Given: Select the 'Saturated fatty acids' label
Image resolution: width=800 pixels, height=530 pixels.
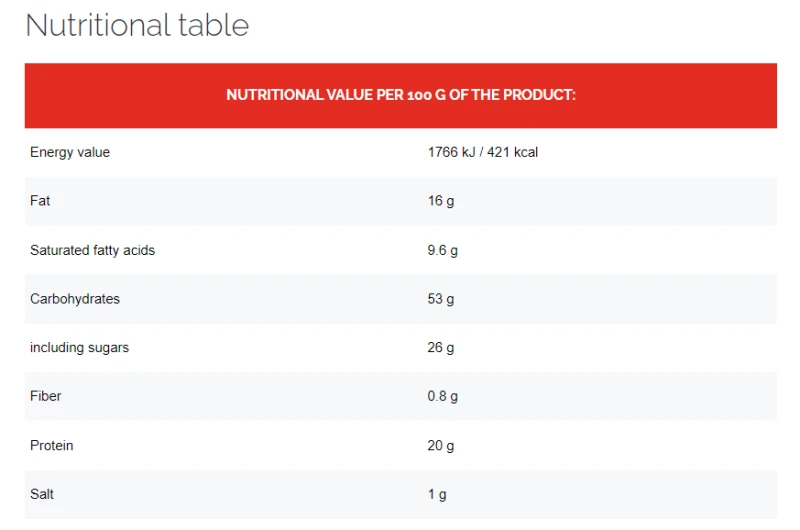Looking at the screenshot, I should 92,250.
